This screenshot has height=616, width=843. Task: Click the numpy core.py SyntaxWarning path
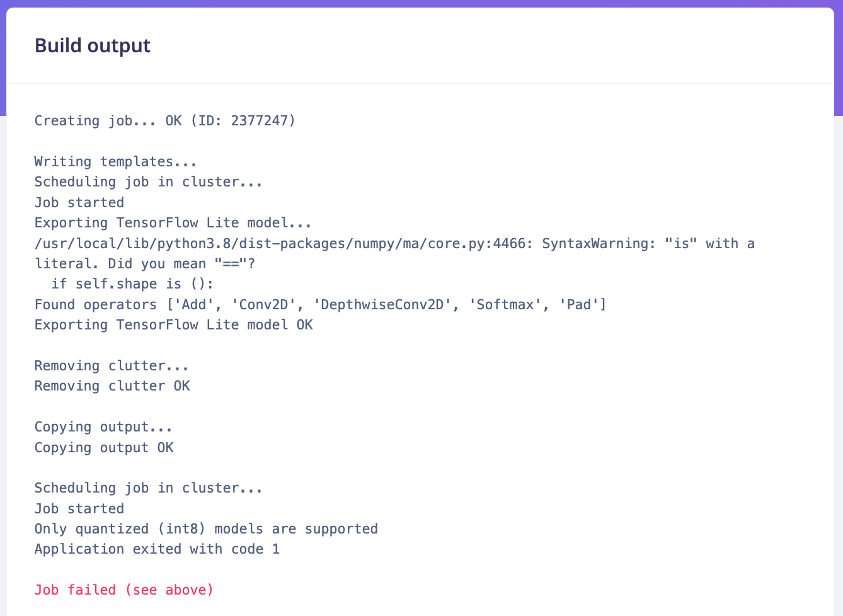[x=280, y=244]
